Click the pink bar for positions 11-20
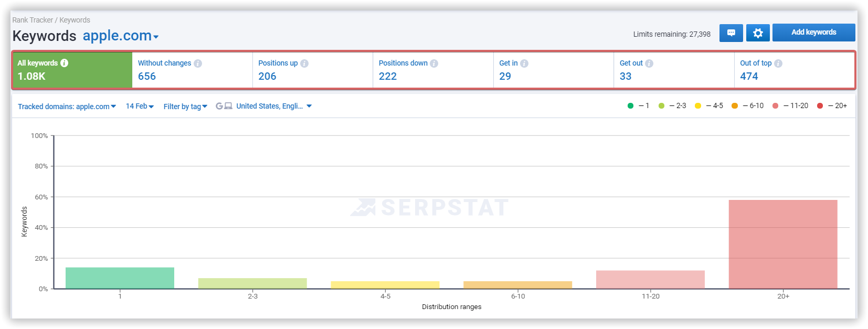Image resolution: width=868 pixels, height=329 pixels. (x=650, y=280)
